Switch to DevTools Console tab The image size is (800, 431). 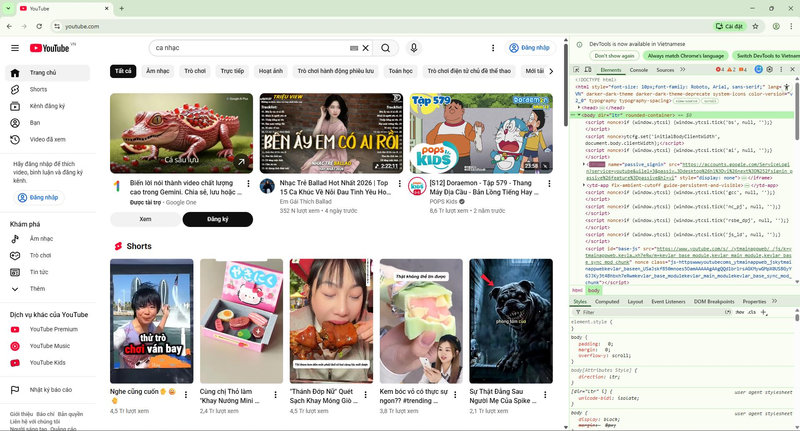[639, 69]
